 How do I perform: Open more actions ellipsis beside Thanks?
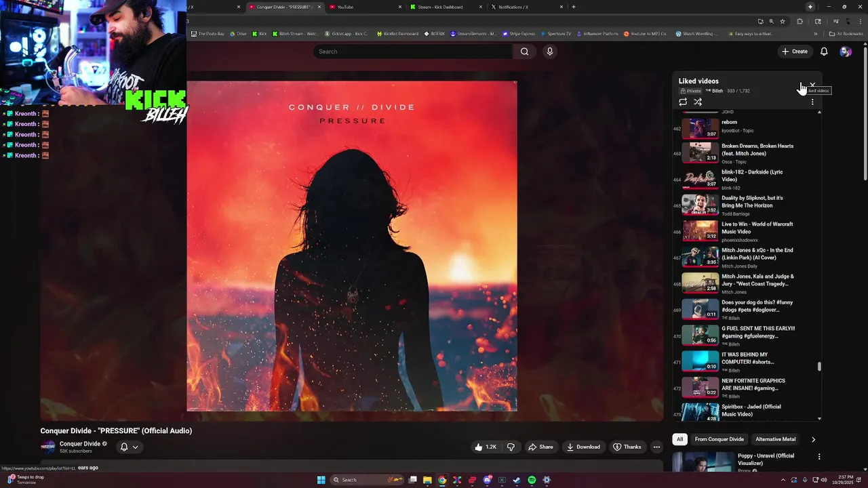(656, 447)
